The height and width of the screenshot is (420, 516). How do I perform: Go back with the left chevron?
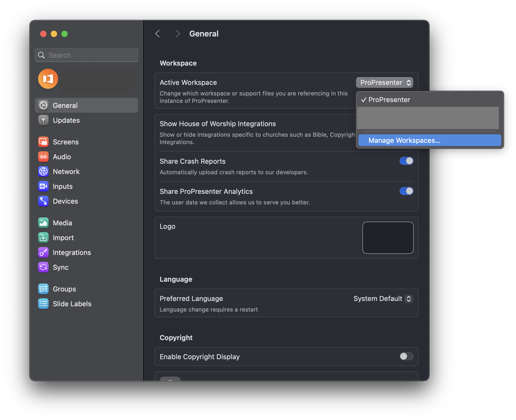click(x=158, y=34)
